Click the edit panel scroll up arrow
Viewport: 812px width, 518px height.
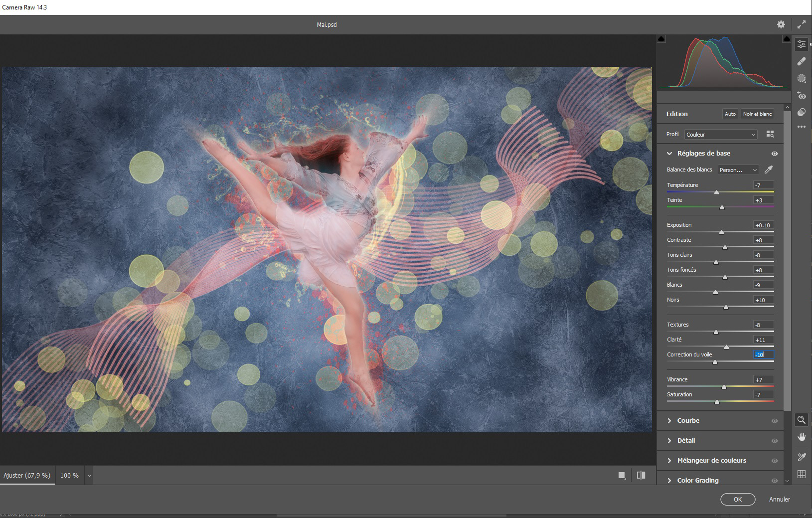coord(787,107)
